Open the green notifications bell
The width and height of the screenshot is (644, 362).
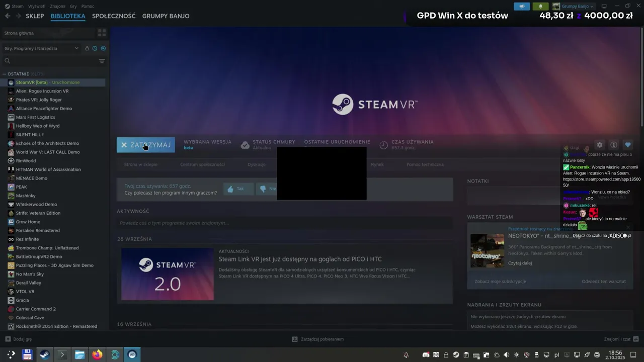tap(540, 7)
